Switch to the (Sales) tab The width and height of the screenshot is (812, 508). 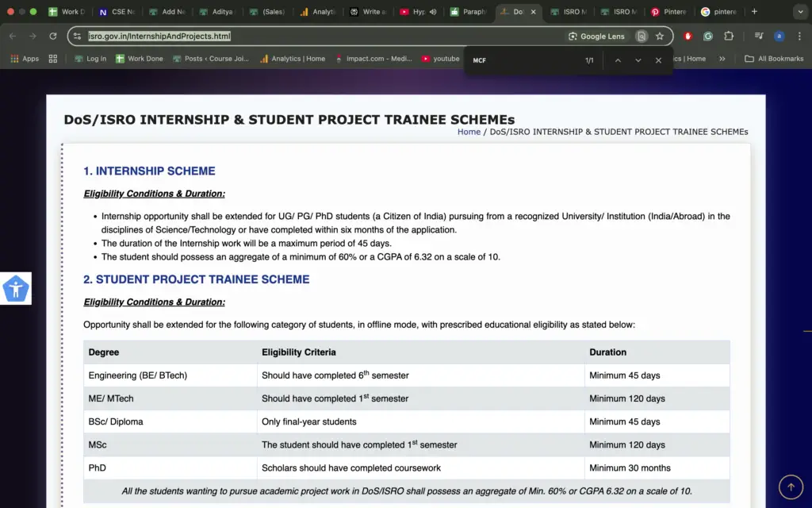point(268,11)
